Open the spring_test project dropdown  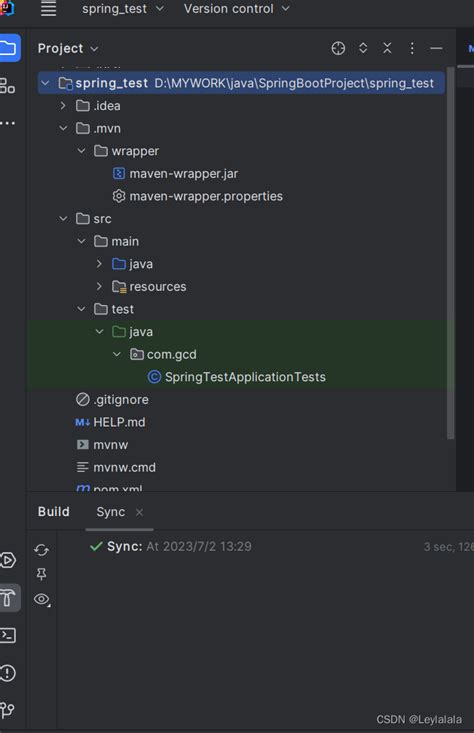(123, 9)
